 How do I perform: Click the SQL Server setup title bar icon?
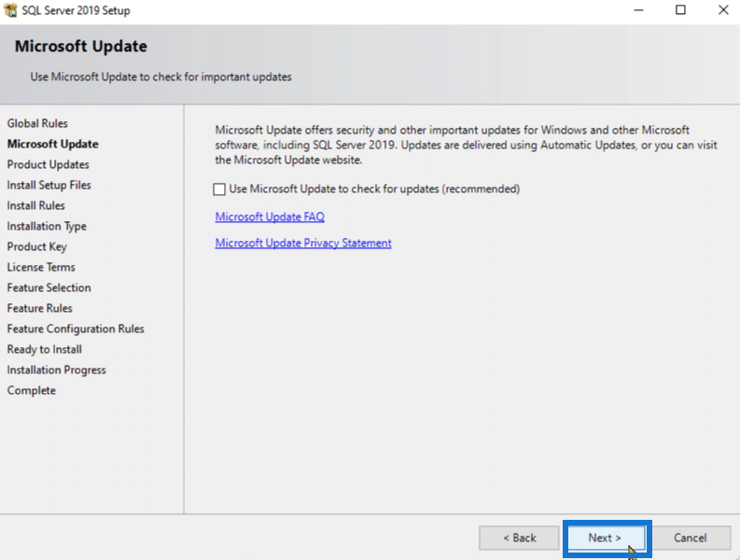click(x=10, y=10)
